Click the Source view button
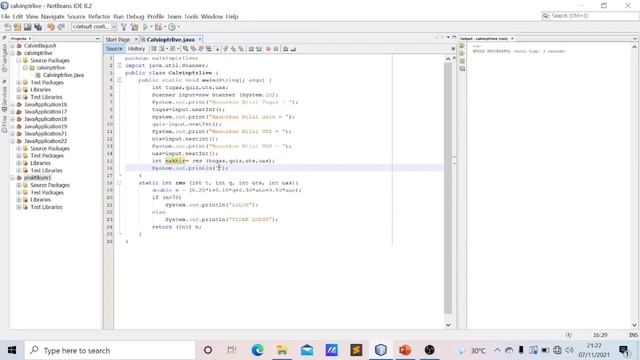This screenshot has width=640, height=360. tap(114, 49)
